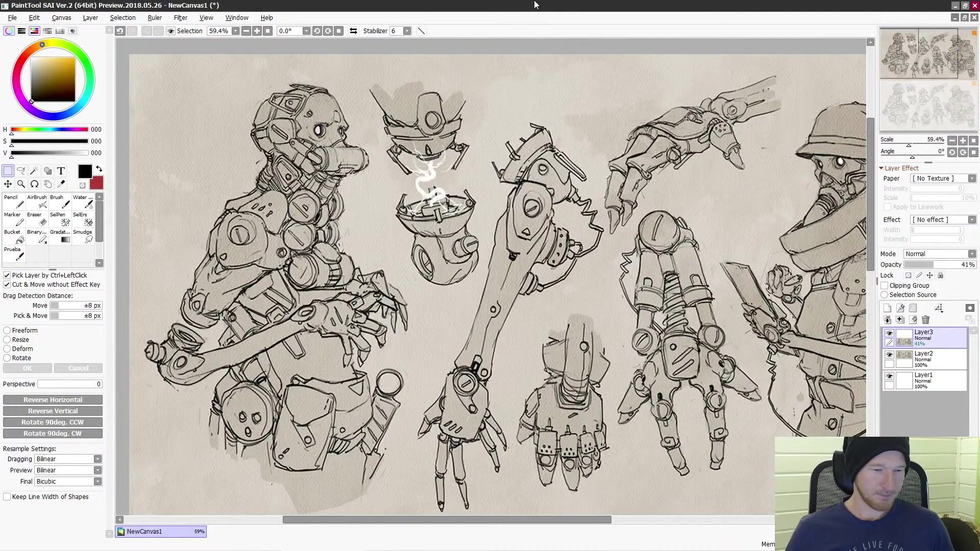Flip the view horizontally with arrows icon
The width and height of the screenshot is (980, 551).
(x=353, y=31)
